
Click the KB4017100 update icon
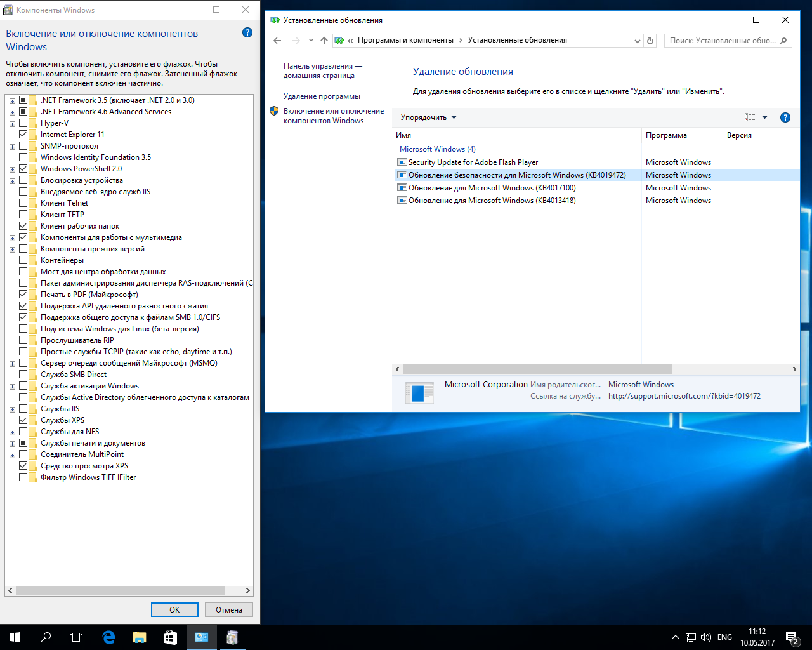[402, 188]
